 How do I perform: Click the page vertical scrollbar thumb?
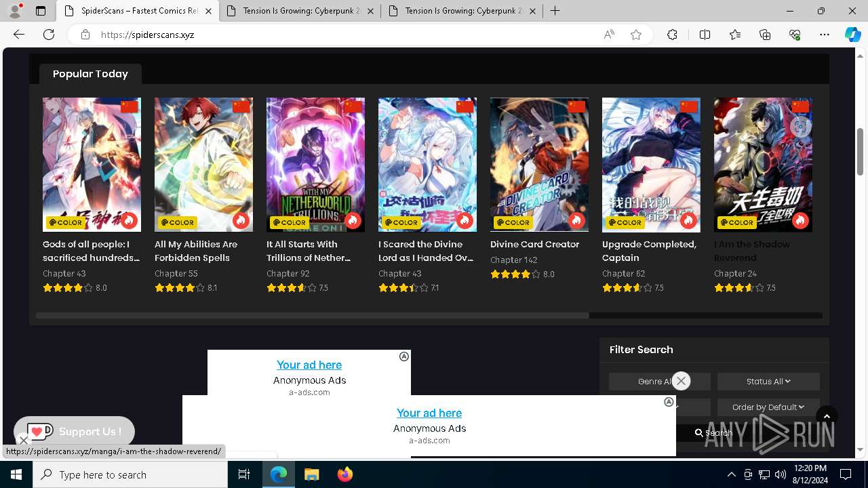(x=860, y=151)
